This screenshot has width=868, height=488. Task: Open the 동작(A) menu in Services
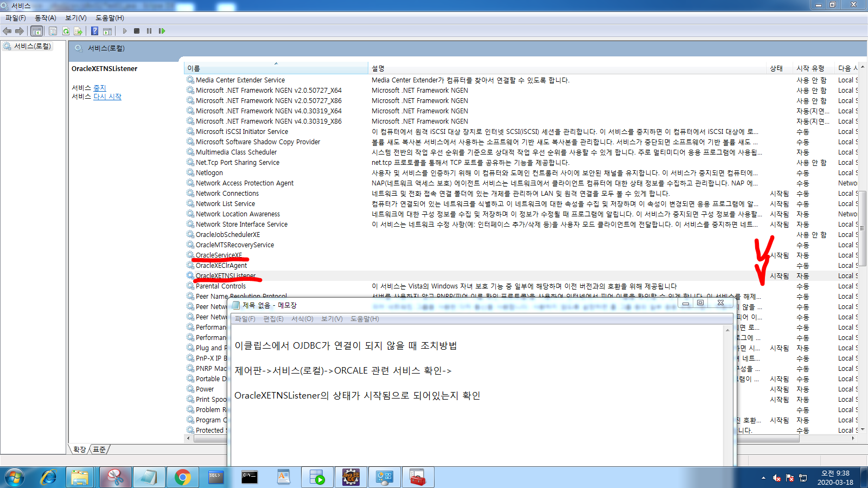tap(46, 18)
